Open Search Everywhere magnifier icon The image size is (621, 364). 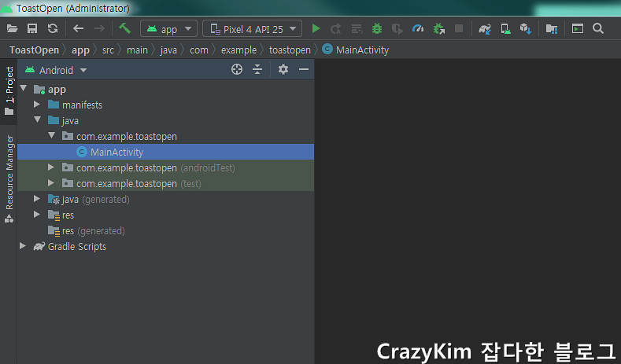pyautogui.click(x=598, y=28)
